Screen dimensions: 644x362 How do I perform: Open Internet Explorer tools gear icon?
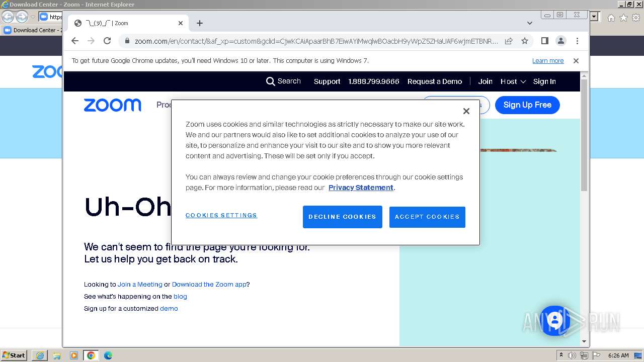pos(636,18)
